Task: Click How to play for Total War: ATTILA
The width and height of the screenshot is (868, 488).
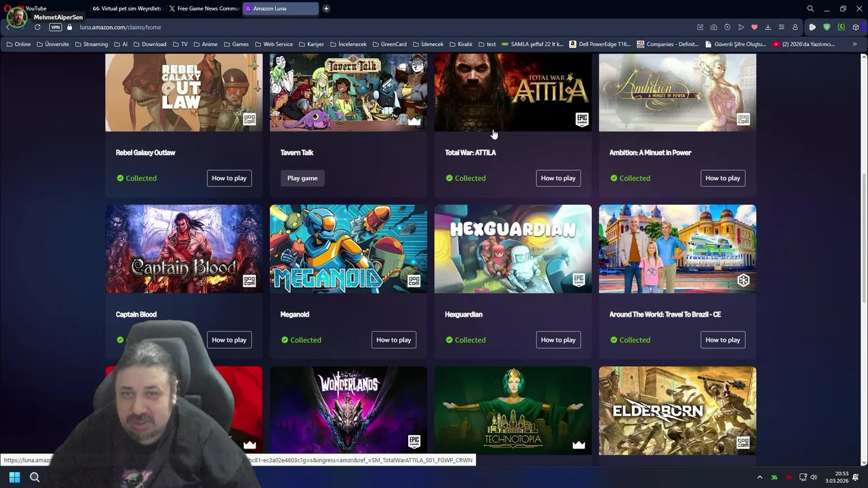Action: [558, 178]
